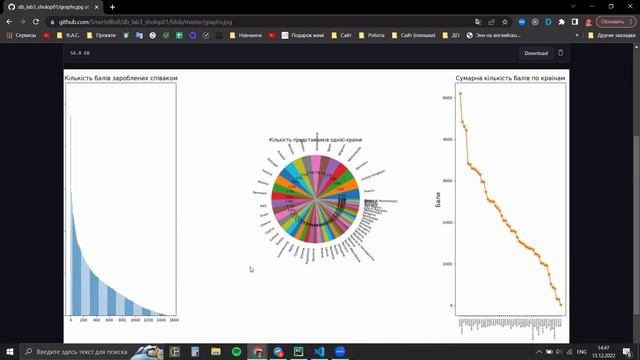640x360 pixels.
Task: Open the Chrome profile avatar
Action: [588, 22]
